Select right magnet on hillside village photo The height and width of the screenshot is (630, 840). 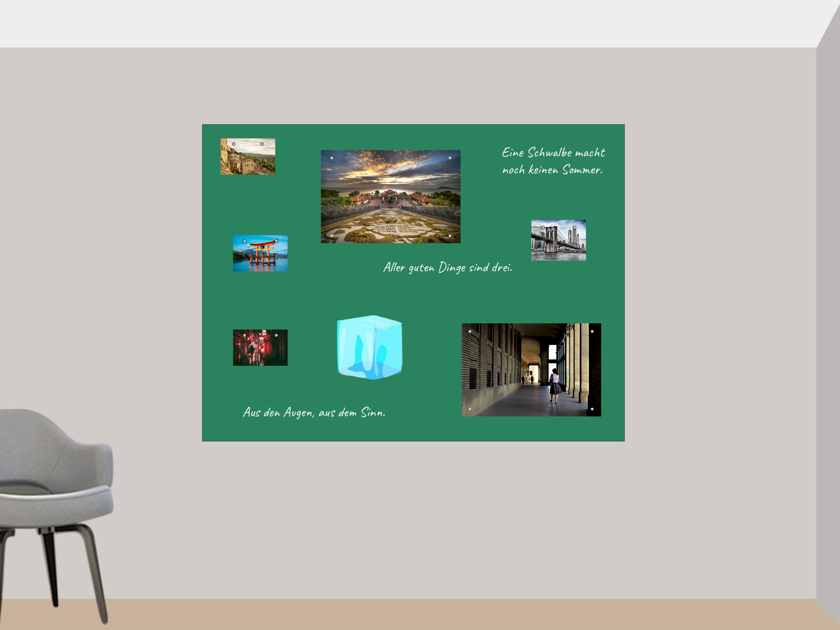pos(262,144)
